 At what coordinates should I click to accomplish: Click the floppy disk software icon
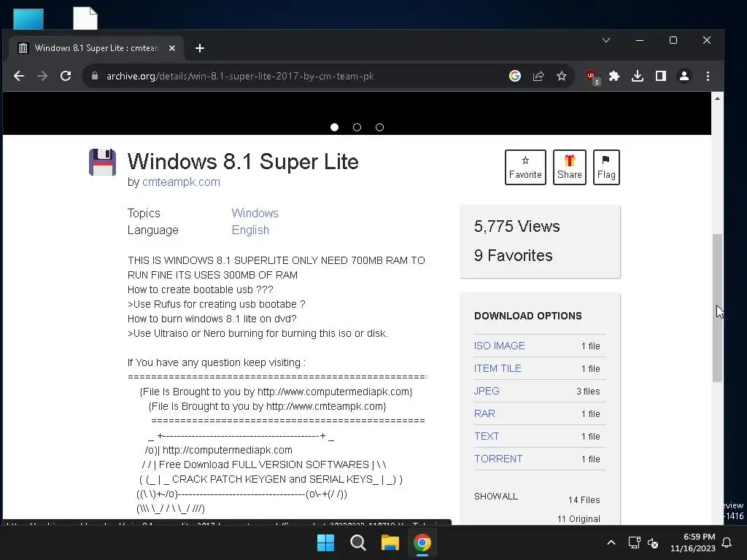click(102, 163)
